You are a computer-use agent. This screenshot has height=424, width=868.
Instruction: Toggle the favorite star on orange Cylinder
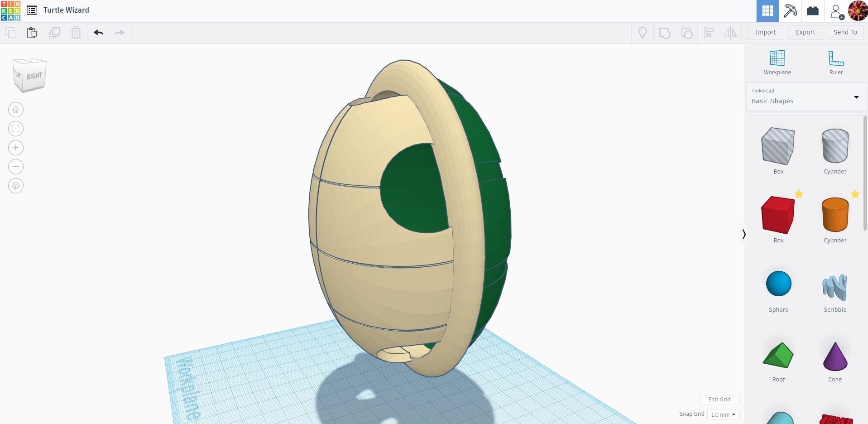pos(855,194)
